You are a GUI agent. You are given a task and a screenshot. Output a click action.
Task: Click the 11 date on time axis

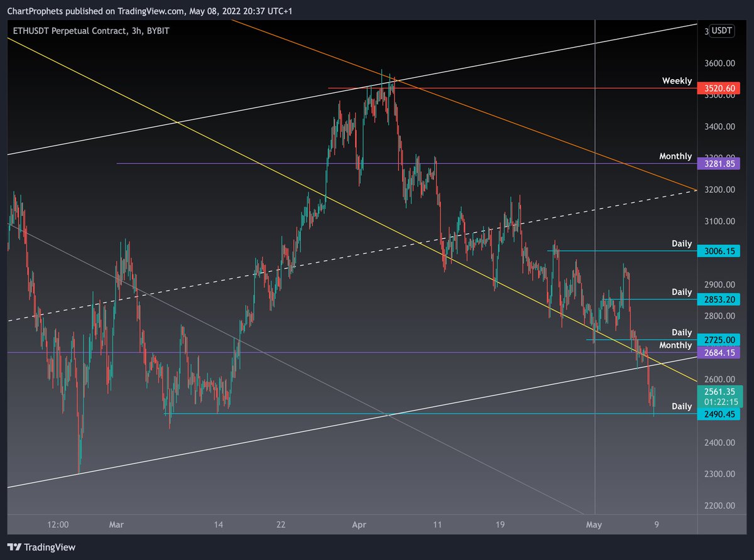point(437,524)
